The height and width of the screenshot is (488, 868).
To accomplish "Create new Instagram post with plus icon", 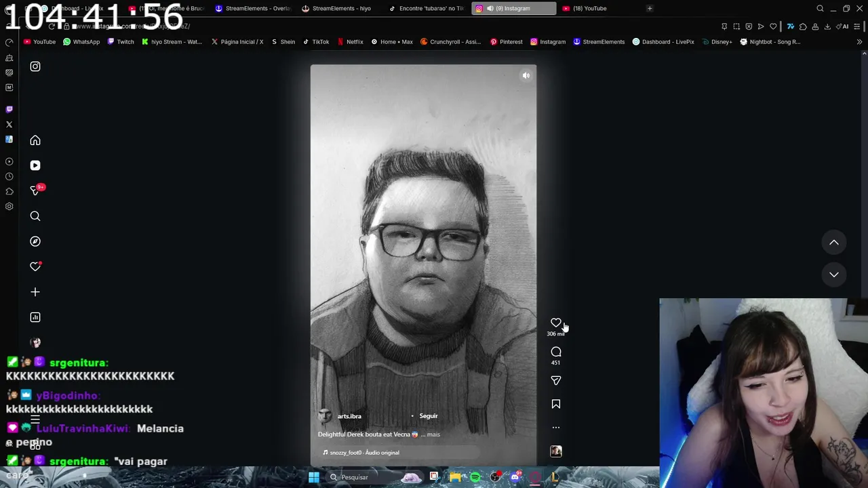I will pyautogui.click(x=35, y=292).
